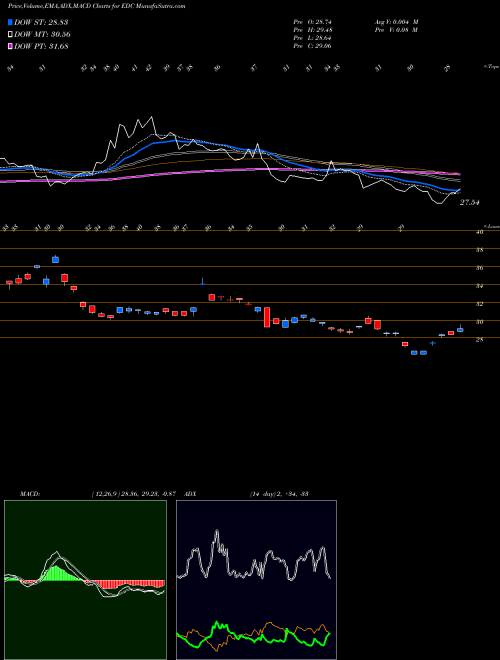Click the 'Pre H: 29.48' value
The image size is (500, 660).
(x=313, y=30)
